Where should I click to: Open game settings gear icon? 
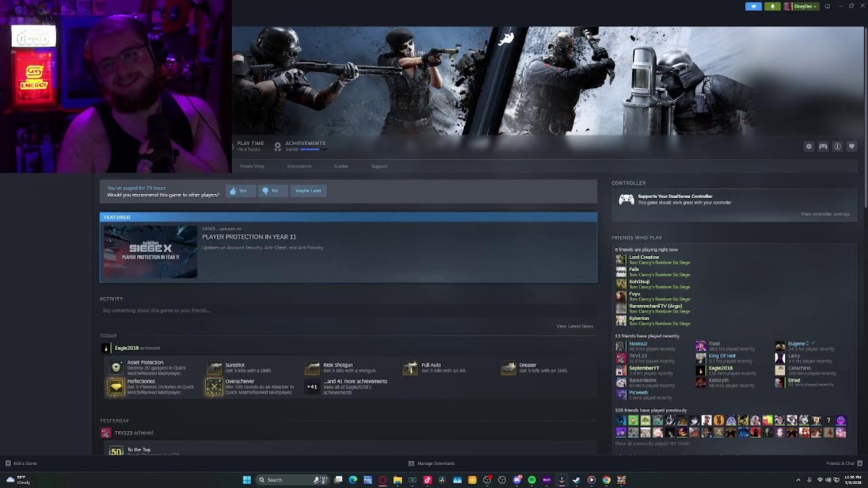click(809, 146)
